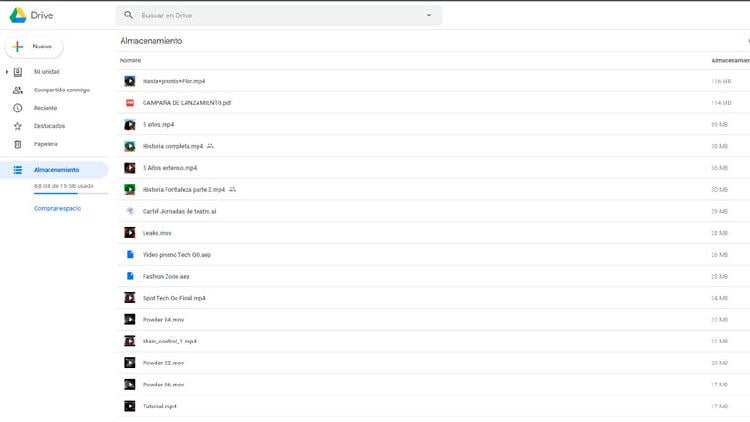
Task: Open Reciente in the sidebar
Action: pos(45,108)
